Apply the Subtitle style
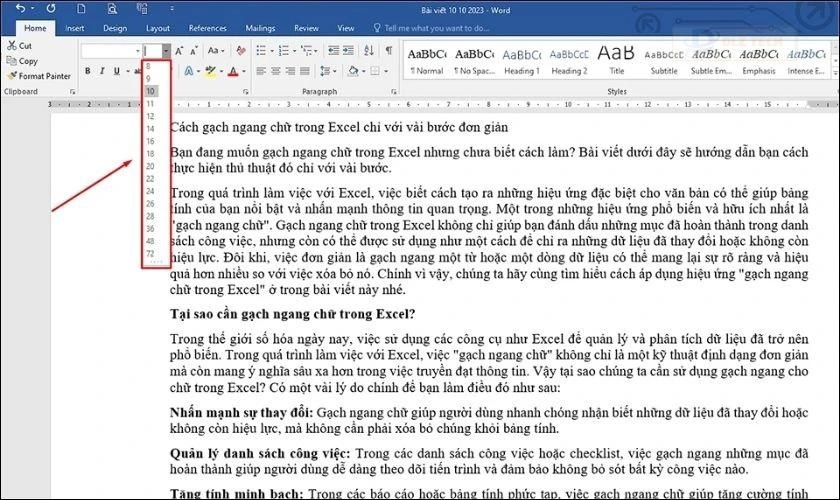The width and height of the screenshot is (840, 500). 664,61
